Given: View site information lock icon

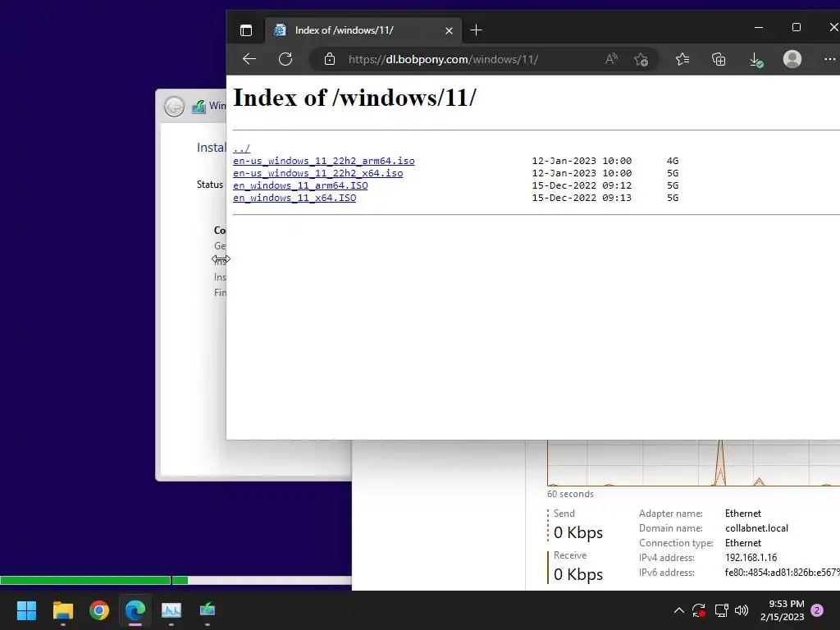Looking at the screenshot, I should pyautogui.click(x=330, y=59).
